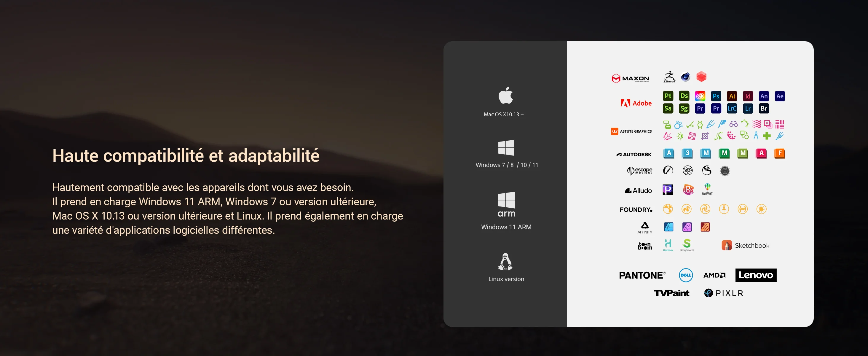
Task: Click the Escape Motions grey snowflake icon
Action: pyautogui.click(x=725, y=171)
